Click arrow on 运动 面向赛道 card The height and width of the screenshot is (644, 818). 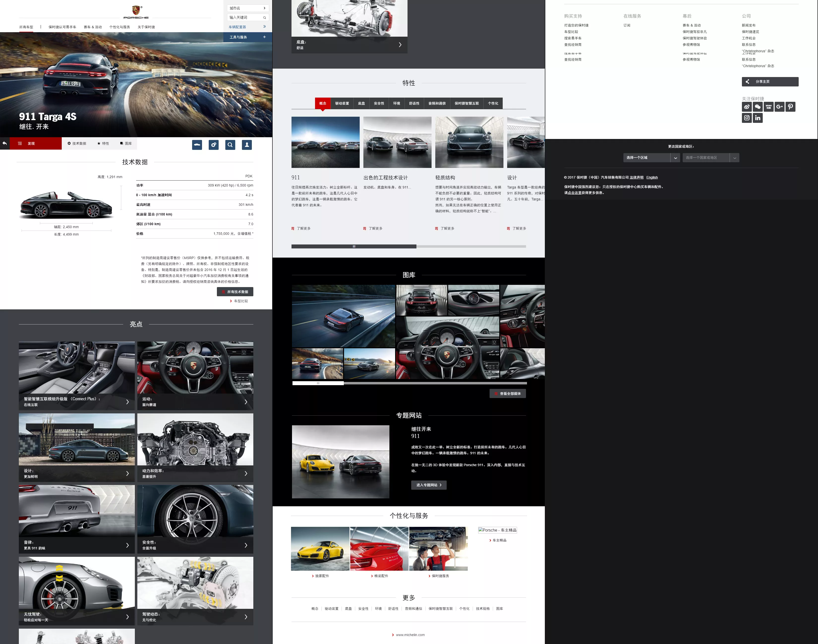pos(246,402)
